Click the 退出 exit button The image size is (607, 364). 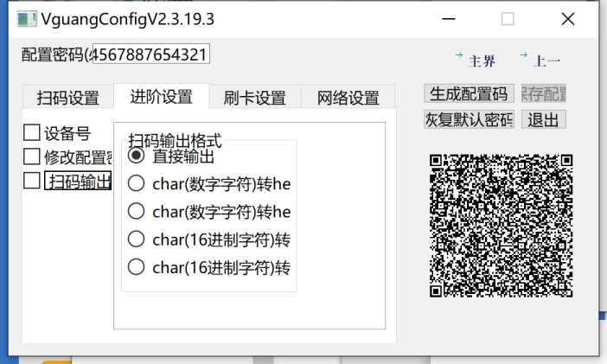coord(544,119)
